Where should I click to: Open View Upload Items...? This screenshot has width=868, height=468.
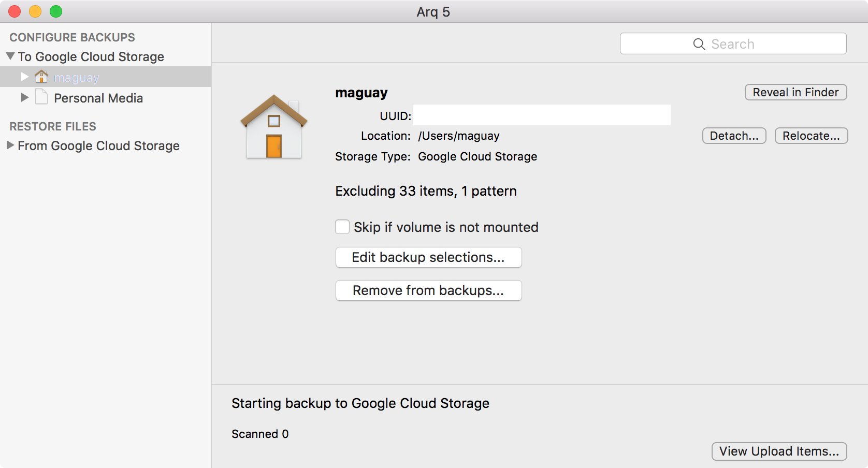click(x=779, y=451)
